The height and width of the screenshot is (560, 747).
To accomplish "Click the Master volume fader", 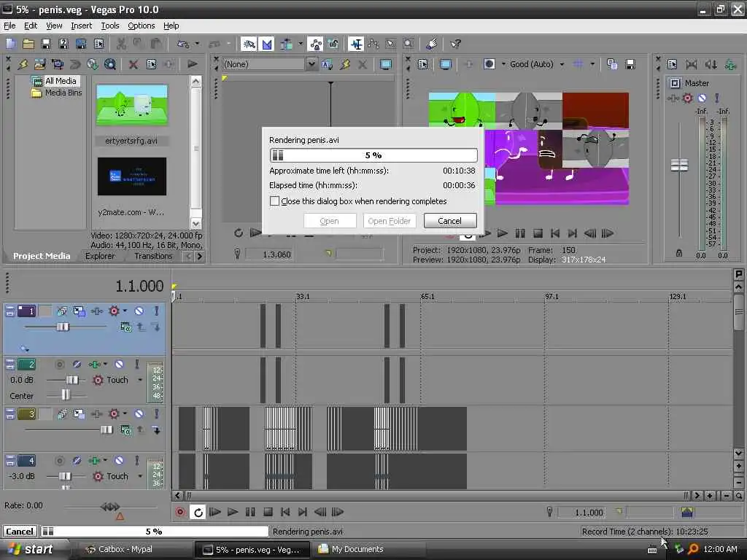I will (x=679, y=165).
